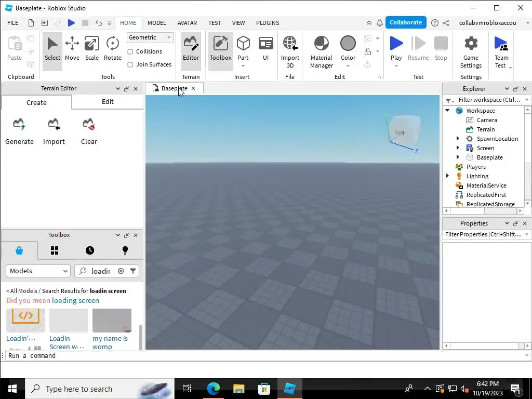Click the Filter Properties field

pyautogui.click(x=483, y=234)
